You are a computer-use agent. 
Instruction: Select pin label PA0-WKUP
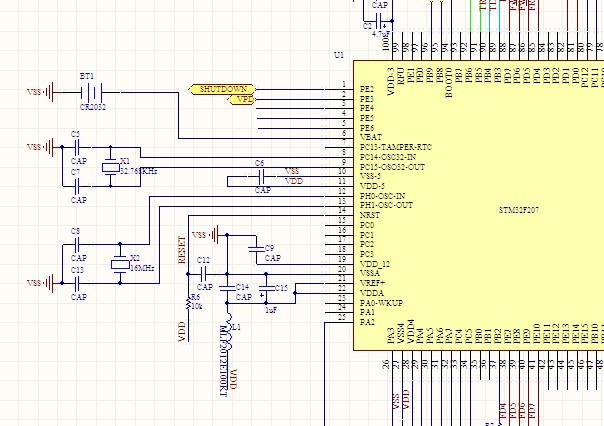coord(381,303)
